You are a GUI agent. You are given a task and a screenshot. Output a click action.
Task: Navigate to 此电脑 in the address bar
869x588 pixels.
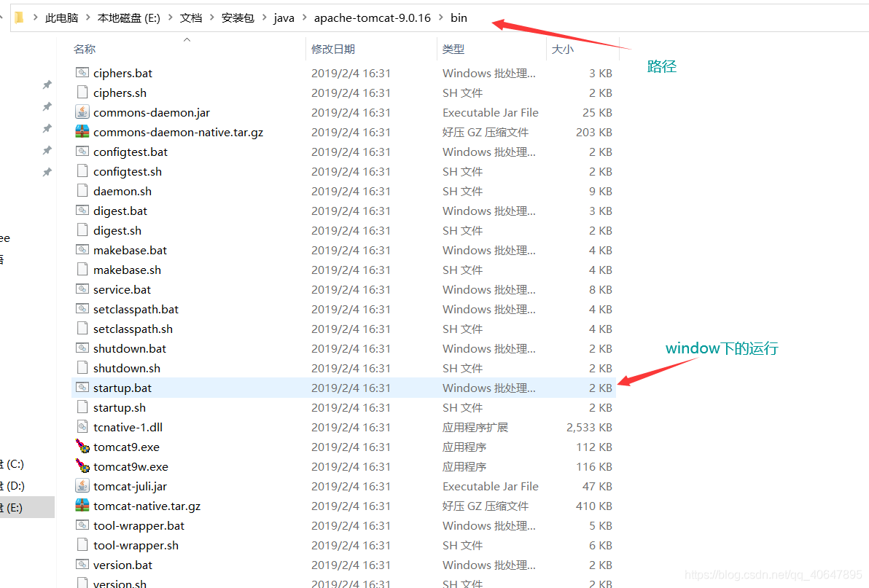61,17
